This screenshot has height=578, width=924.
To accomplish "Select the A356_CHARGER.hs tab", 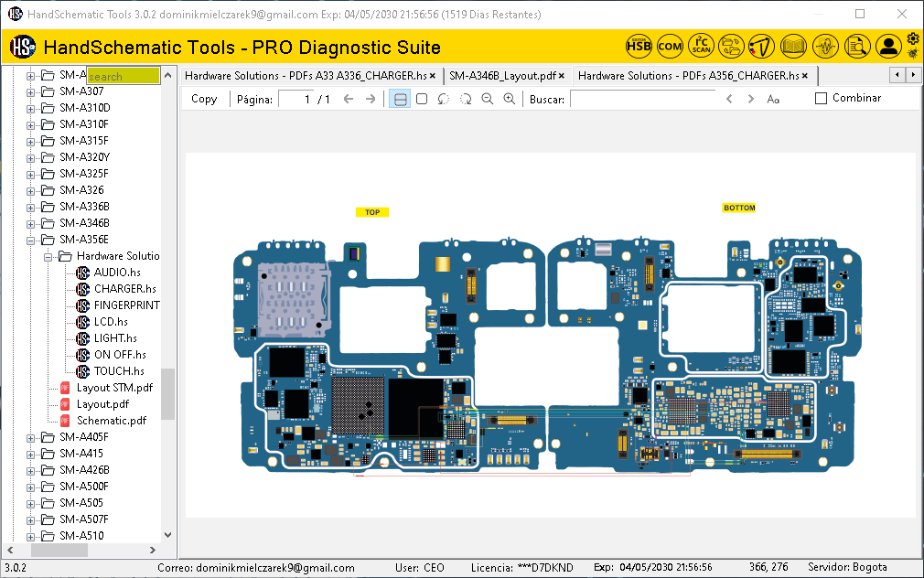I will click(x=688, y=75).
